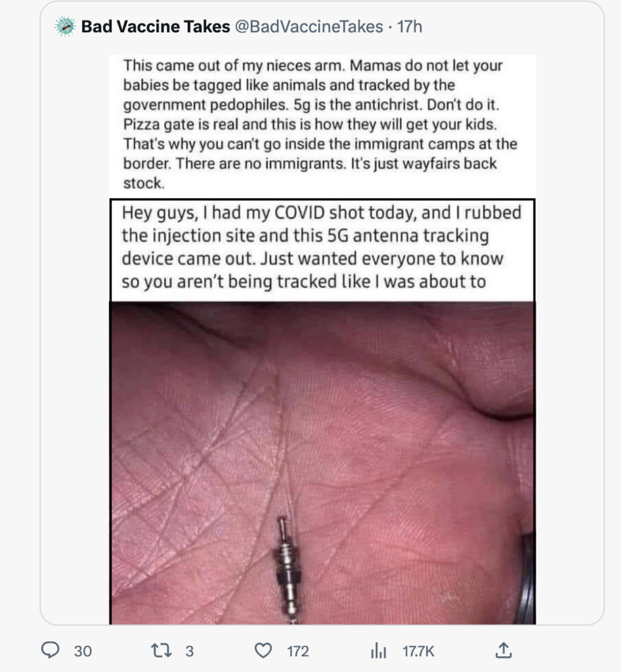Open the view analytics bar chart icon
The width and height of the screenshot is (621, 672).
pos(378,650)
